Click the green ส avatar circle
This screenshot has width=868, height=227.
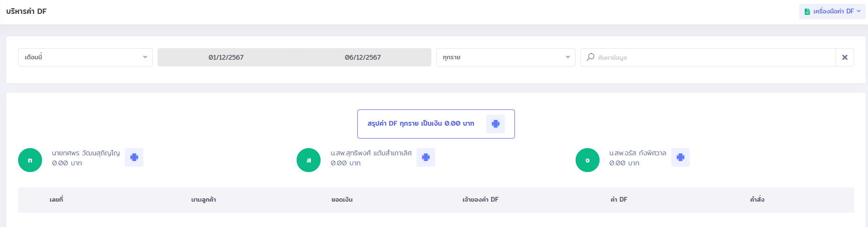[309, 160]
